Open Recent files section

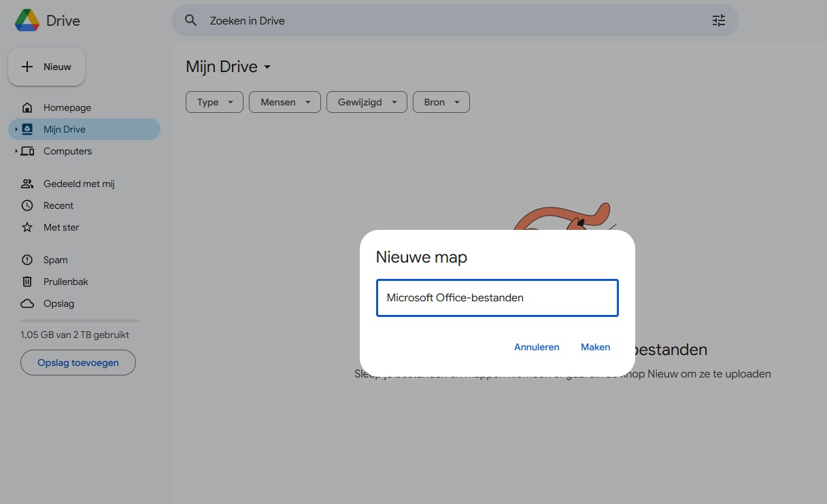(84, 205)
